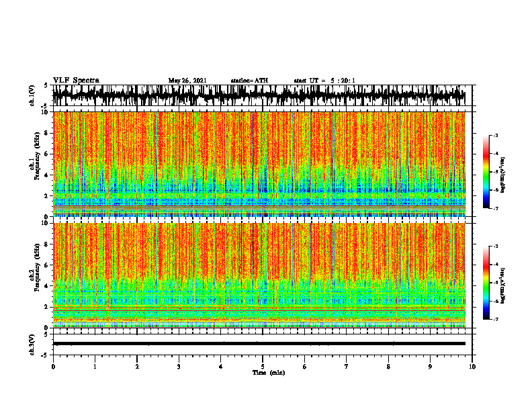Click time axis tick label "4"
The height and width of the screenshot is (411, 532).
pyautogui.click(x=221, y=367)
